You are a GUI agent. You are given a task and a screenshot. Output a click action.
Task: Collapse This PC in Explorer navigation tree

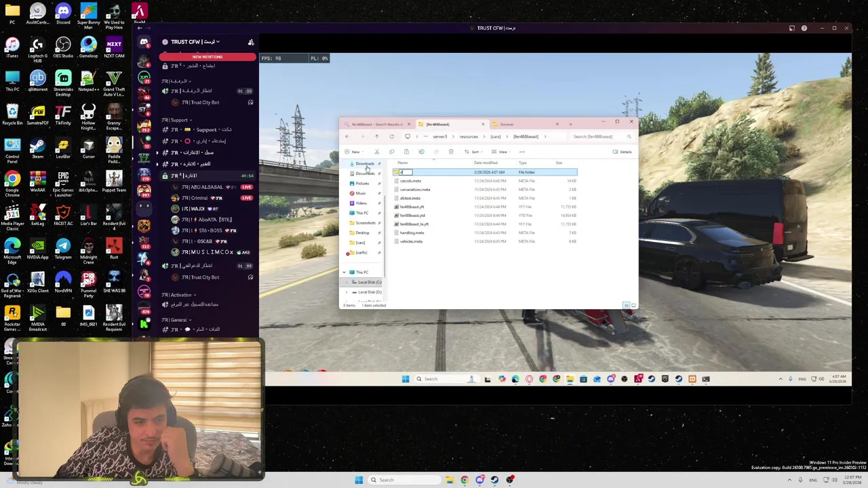344,272
